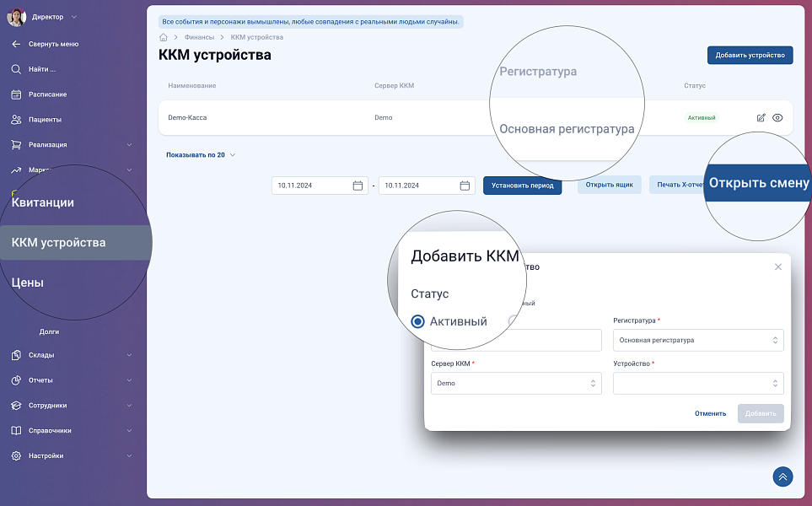Screen dimensions: 812x506
Task: Click the Установить период button
Action: tap(520, 186)
